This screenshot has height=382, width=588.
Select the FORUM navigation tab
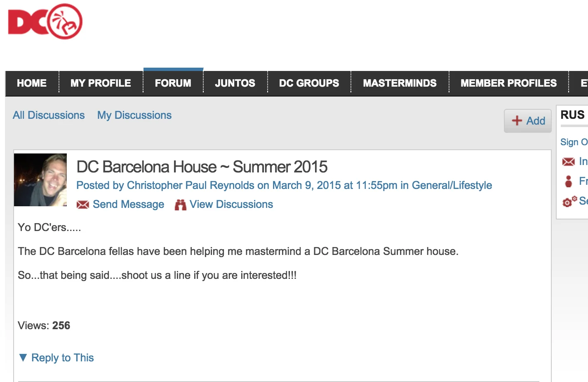[173, 83]
